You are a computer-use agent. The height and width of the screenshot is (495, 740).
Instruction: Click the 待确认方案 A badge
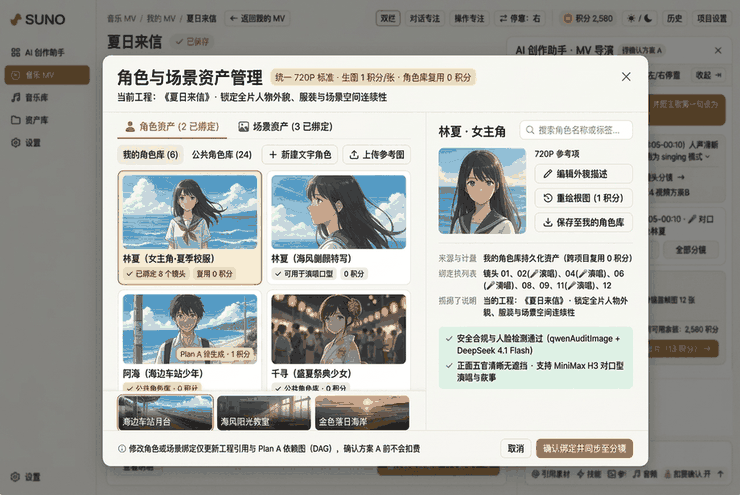coord(642,50)
